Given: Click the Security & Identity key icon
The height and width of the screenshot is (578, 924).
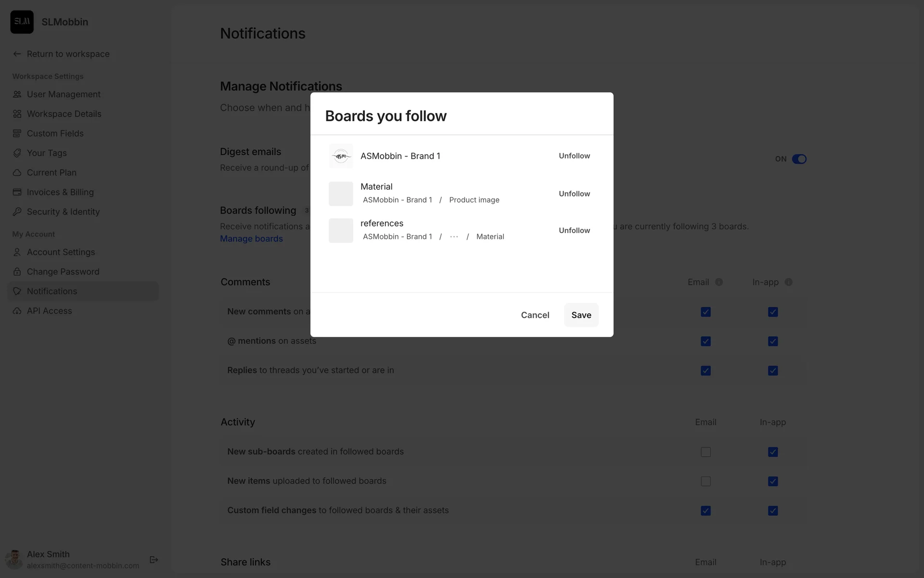Looking at the screenshot, I should [x=17, y=212].
